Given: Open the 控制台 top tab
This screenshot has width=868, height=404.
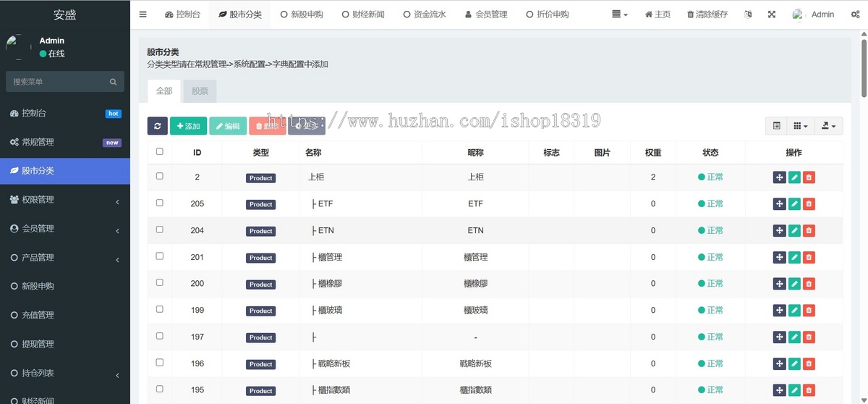Looking at the screenshot, I should pos(183,14).
